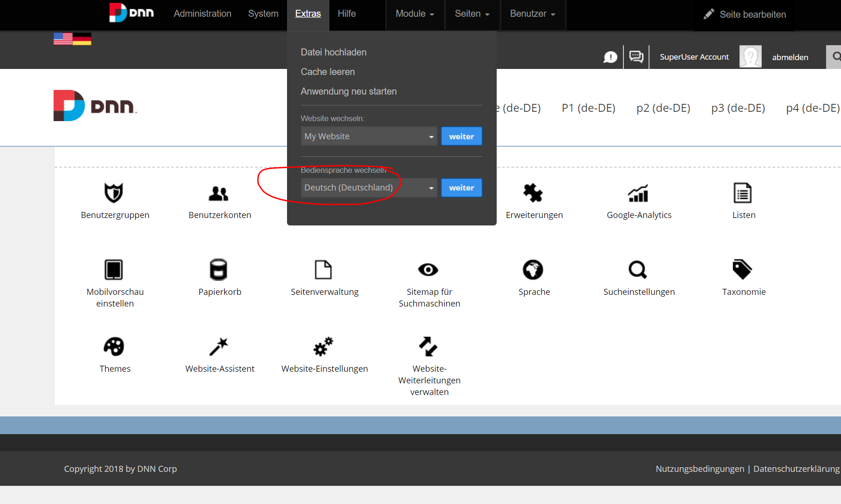Open the Bediensprache language dropdown
Image resolution: width=841 pixels, height=504 pixels.
[369, 188]
